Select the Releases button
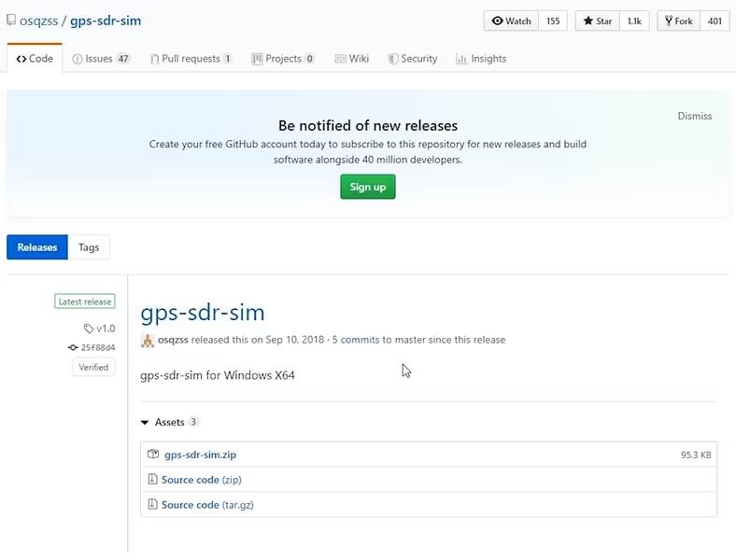 [37, 247]
